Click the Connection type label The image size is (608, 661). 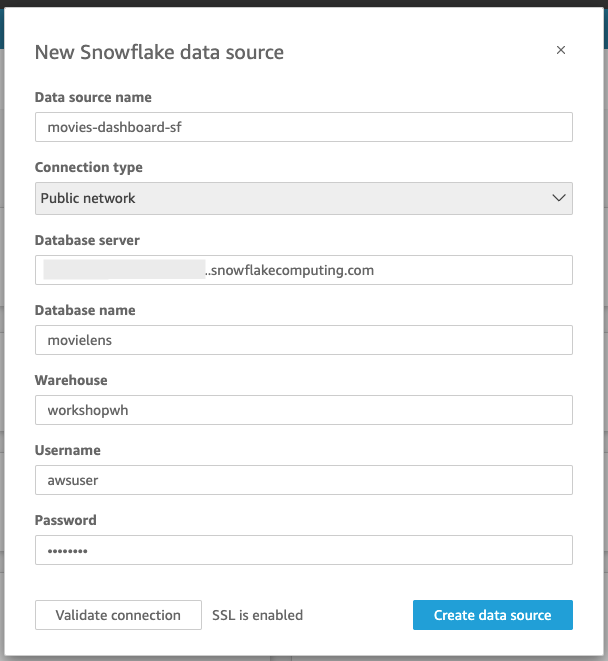89,167
